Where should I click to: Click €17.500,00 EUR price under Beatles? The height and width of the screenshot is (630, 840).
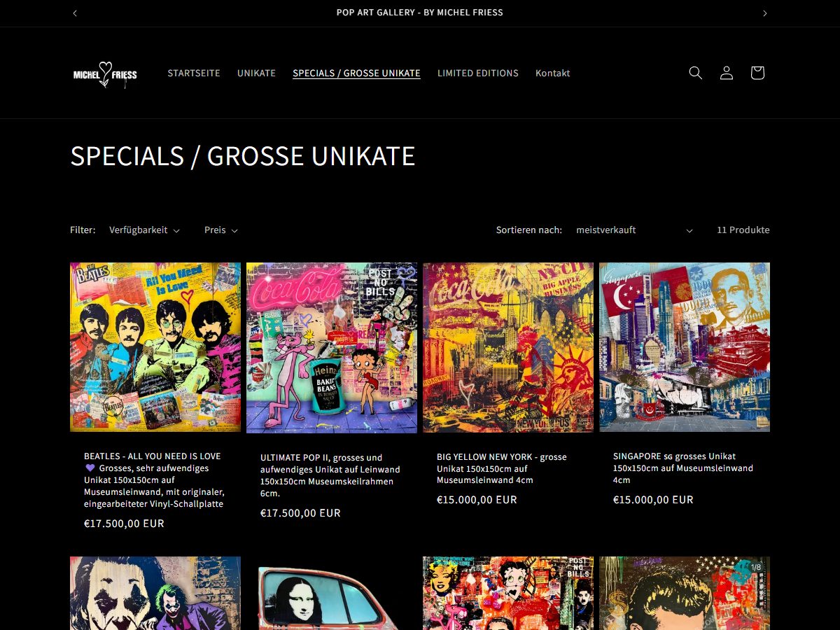[124, 524]
